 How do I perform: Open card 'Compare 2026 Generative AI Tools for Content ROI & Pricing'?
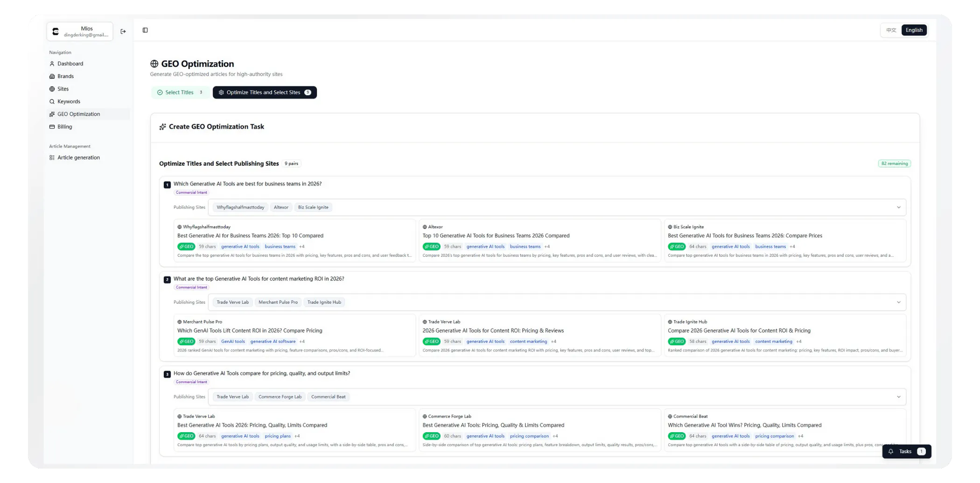(x=785, y=336)
